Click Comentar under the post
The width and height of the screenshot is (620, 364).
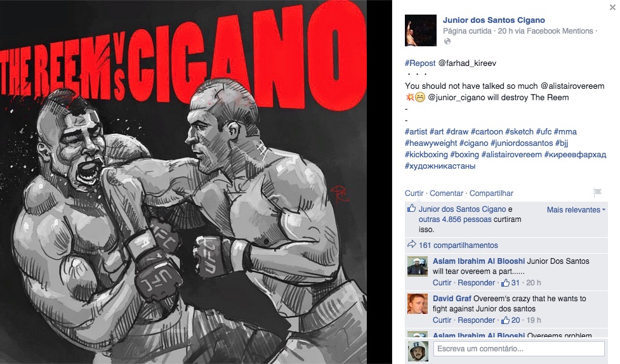446,193
